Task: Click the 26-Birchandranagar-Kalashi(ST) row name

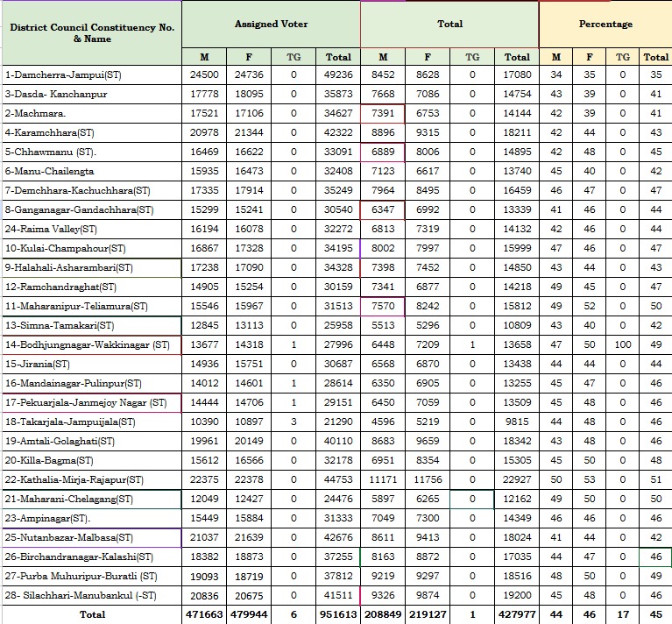Action: click(x=77, y=557)
